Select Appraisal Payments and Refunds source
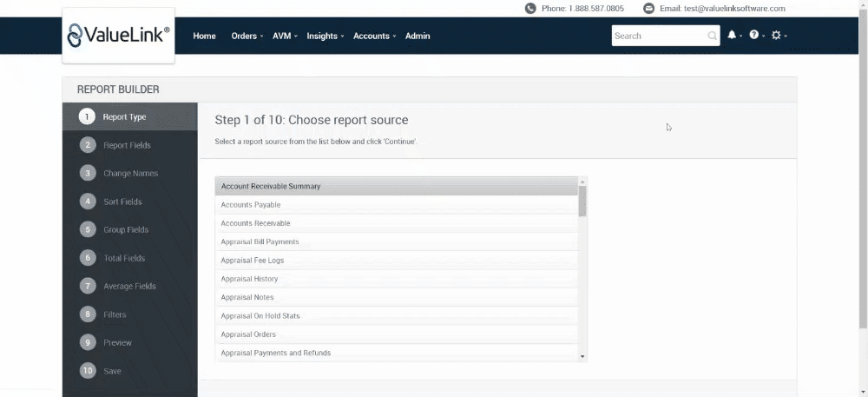The image size is (868, 397). 397,353
